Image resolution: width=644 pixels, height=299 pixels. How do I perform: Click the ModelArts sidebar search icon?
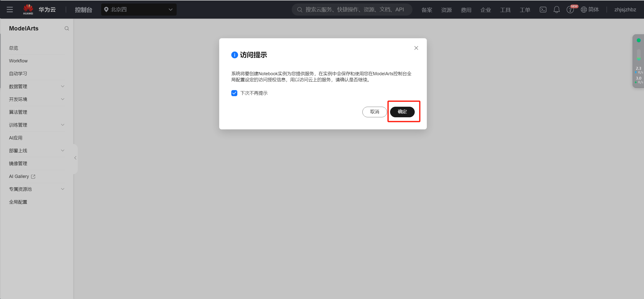click(x=67, y=28)
